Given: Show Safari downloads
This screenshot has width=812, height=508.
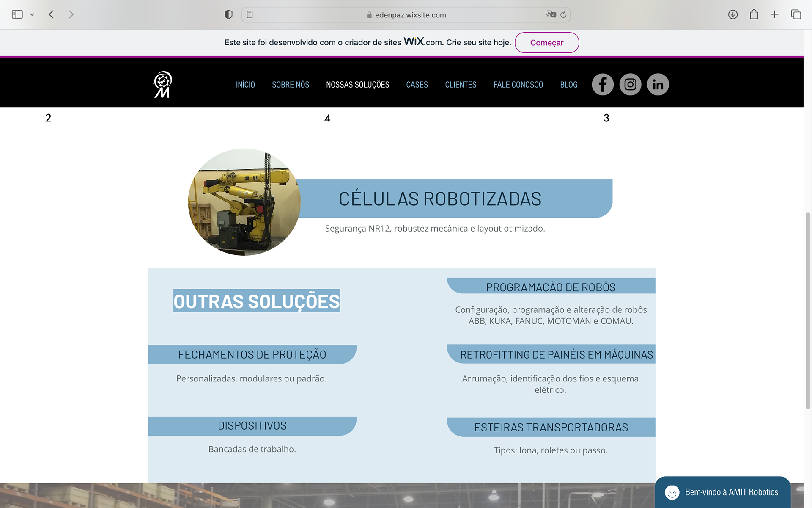Looking at the screenshot, I should point(733,14).
